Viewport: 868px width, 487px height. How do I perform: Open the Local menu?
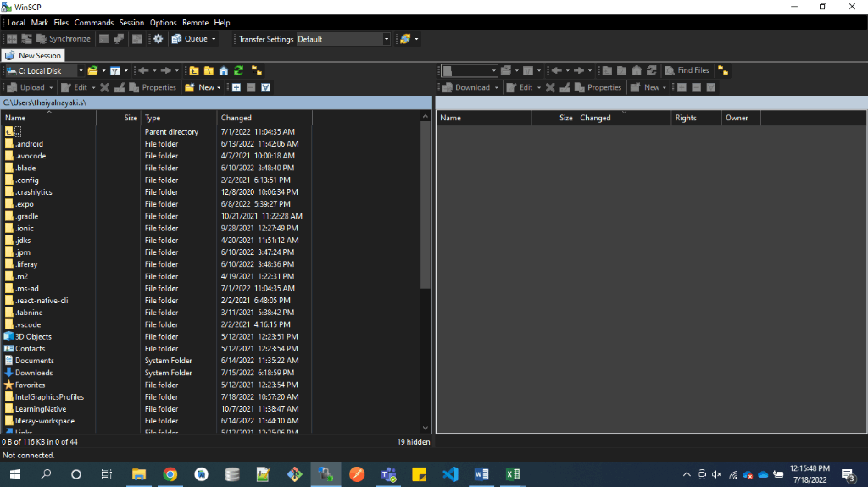click(16, 23)
